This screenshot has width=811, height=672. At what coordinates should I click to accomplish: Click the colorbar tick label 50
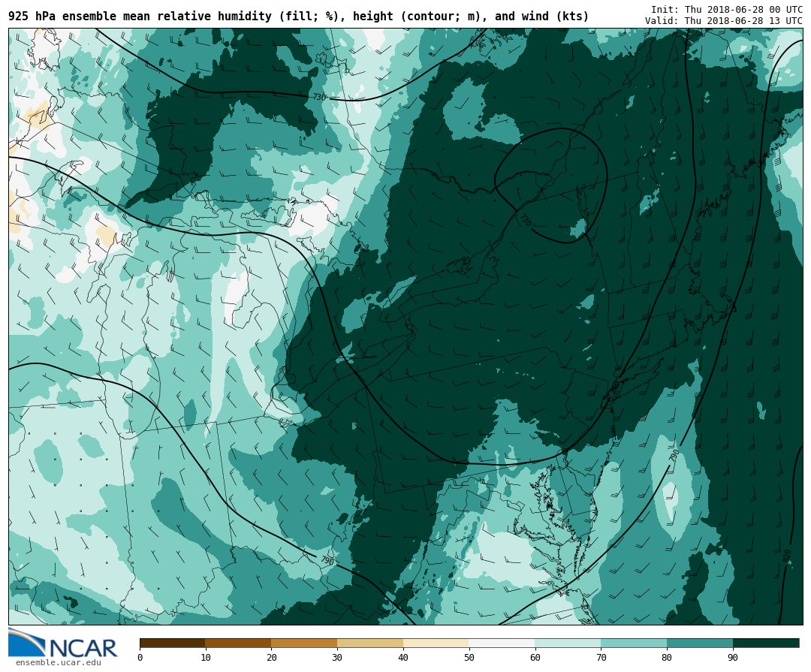(x=469, y=658)
